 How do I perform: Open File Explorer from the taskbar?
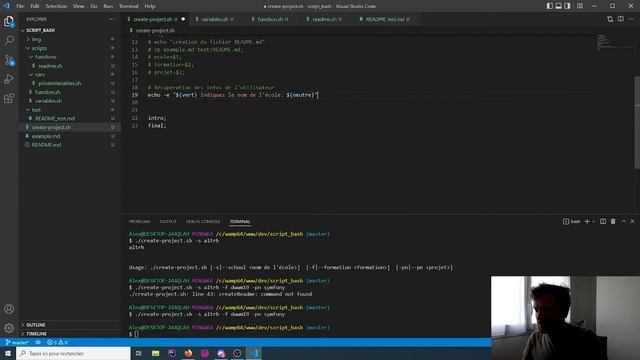click(x=156, y=353)
